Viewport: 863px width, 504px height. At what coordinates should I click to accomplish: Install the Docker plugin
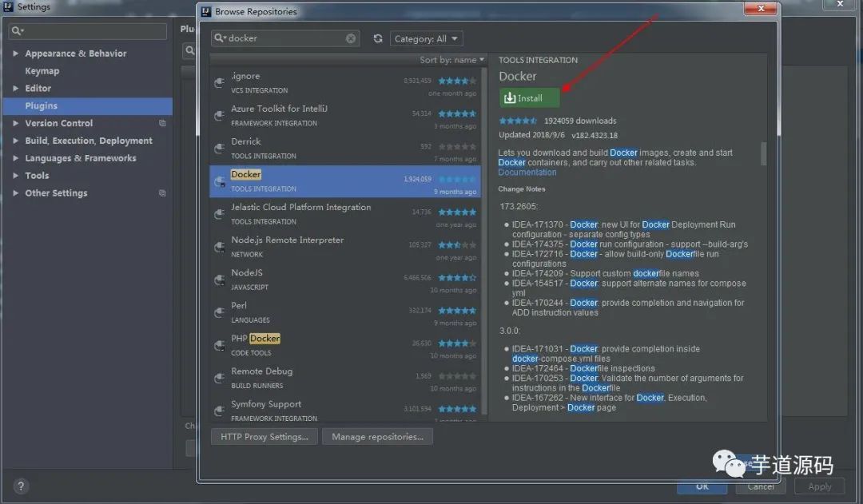tap(530, 98)
